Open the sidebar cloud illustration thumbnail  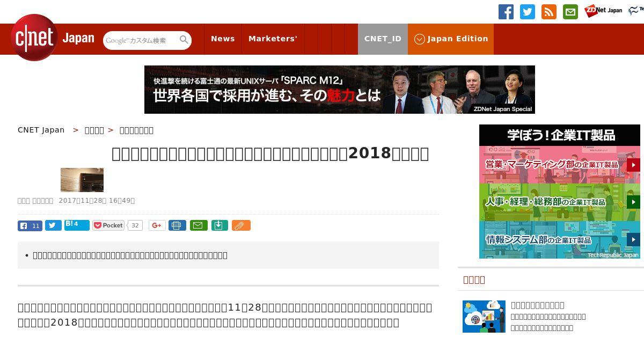(484, 317)
